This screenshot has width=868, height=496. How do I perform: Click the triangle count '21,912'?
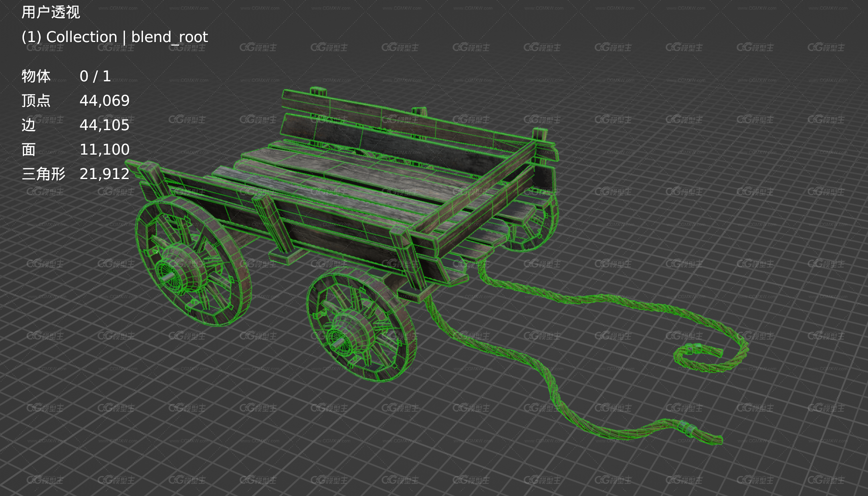(105, 174)
